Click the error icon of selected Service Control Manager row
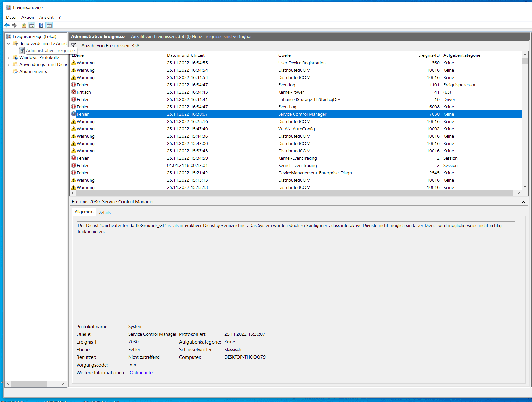The width and height of the screenshot is (532, 402). tap(74, 114)
